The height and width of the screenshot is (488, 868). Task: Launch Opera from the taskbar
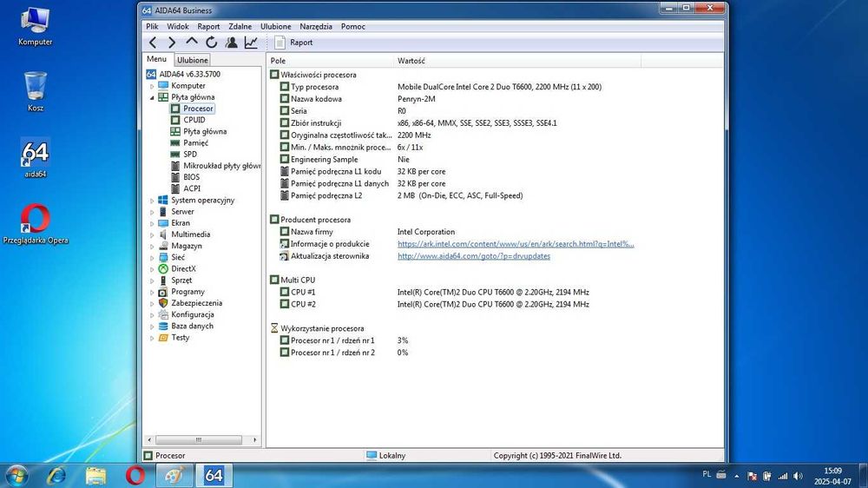(135, 475)
